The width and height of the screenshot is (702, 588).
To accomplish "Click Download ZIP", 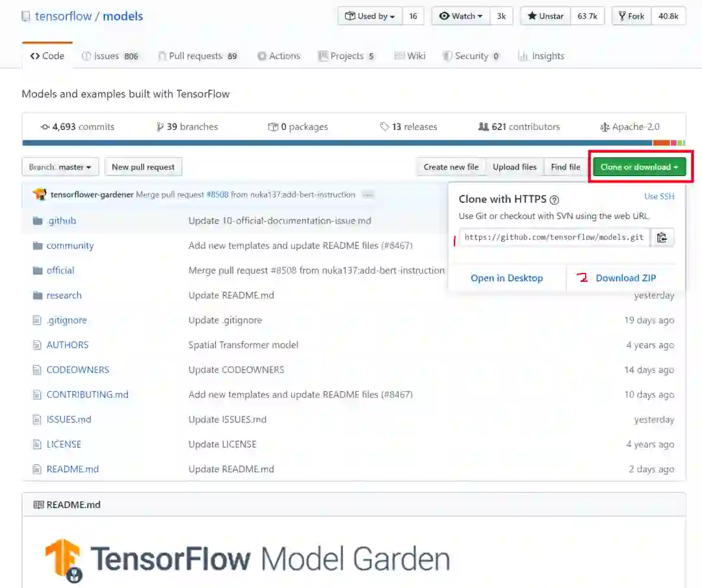I will click(625, 278).
